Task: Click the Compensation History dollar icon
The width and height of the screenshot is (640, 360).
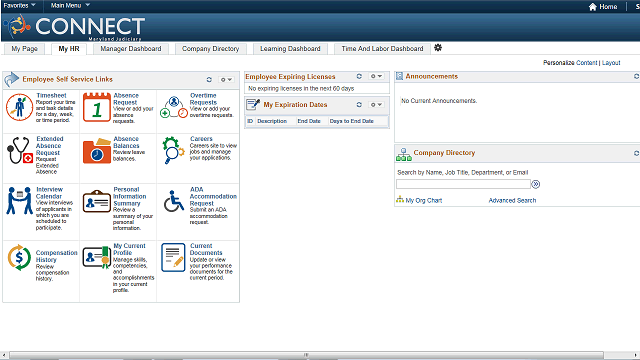Action: pos(19,258)
